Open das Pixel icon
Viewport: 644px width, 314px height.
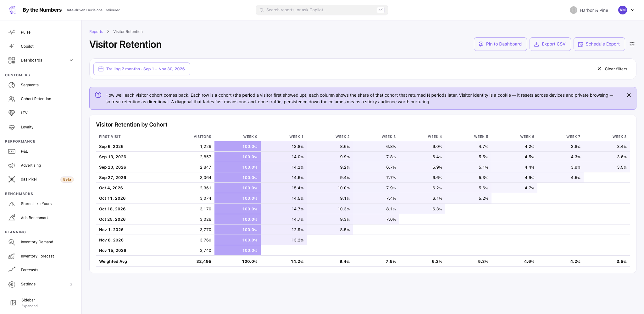coord(12,179)
